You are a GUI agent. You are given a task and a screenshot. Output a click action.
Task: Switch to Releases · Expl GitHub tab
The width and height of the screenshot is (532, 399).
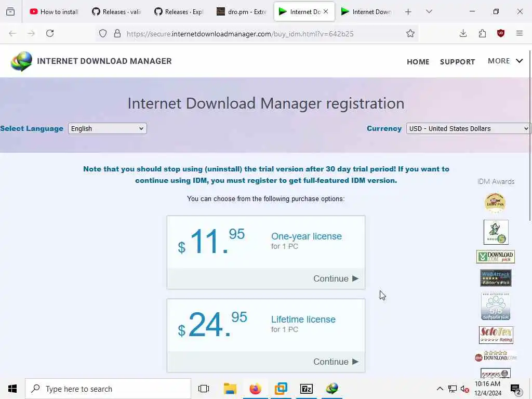click(x=179, y=11)
